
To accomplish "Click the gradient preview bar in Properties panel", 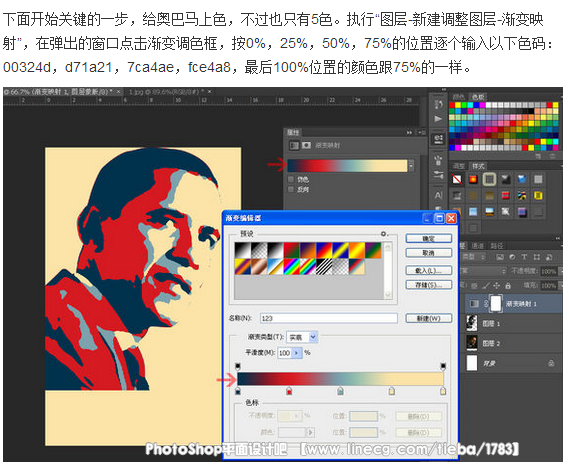I will click(347, 166).
